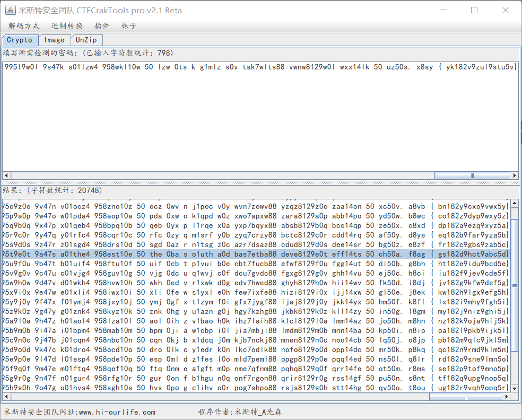The image size is (522, 420).
Task: Select result row starting '95s9d0s 9z47r'
Action: 256,244
